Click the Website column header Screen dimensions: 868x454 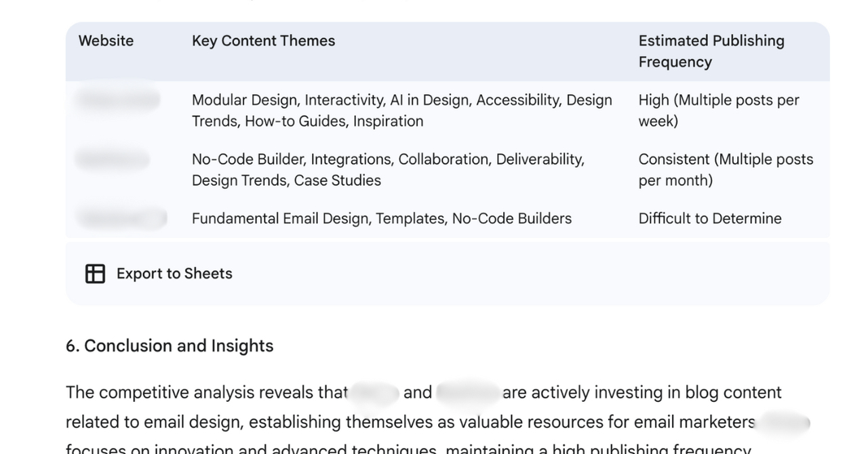(x=106, y=41)
